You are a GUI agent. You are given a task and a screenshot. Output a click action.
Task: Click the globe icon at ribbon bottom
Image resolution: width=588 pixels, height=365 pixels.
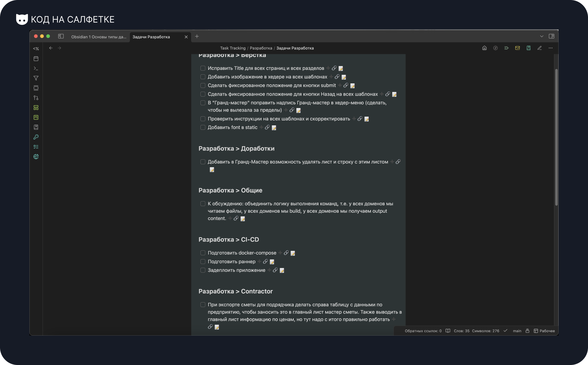pos(36,156)
